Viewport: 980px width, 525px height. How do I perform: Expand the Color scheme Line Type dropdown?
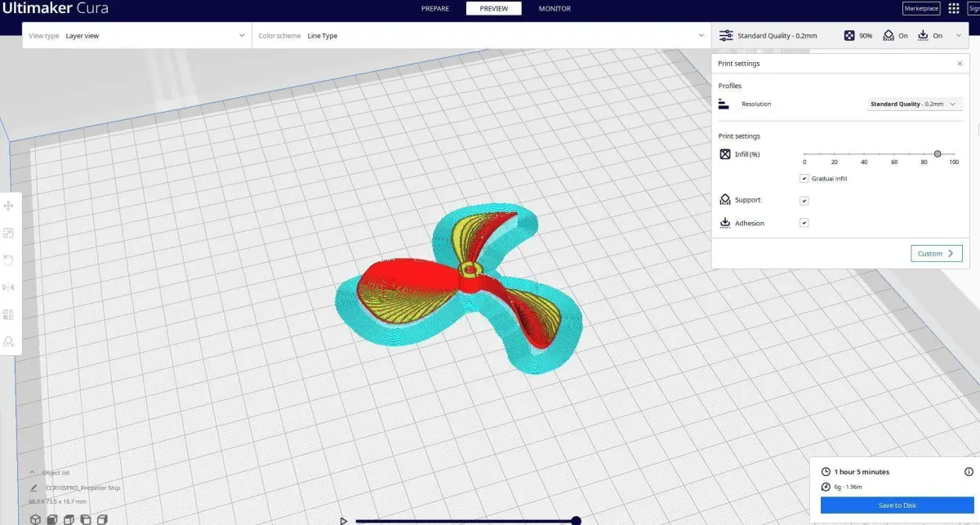[x=482, y=36]
